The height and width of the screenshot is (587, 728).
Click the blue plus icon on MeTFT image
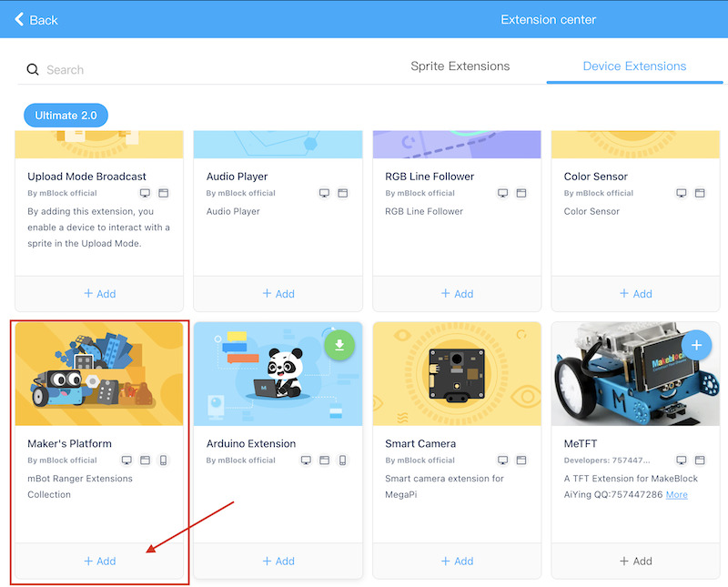696,345
